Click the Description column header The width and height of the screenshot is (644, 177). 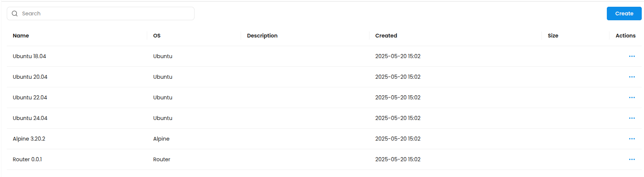[x=262, y=36]
